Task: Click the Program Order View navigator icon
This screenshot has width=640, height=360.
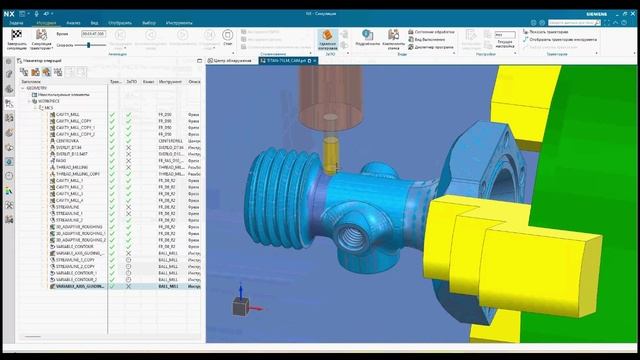Action: point(24,72)
